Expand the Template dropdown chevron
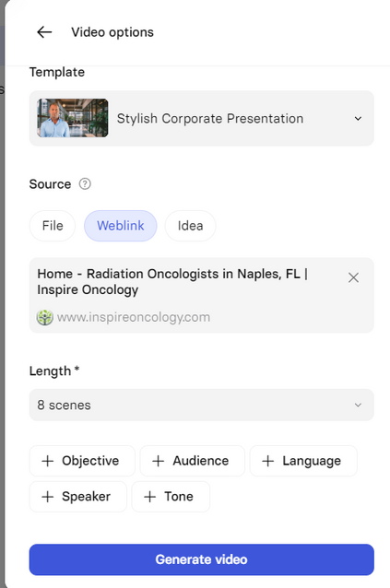The image size is (390, 588). click(x=358, y=119)
